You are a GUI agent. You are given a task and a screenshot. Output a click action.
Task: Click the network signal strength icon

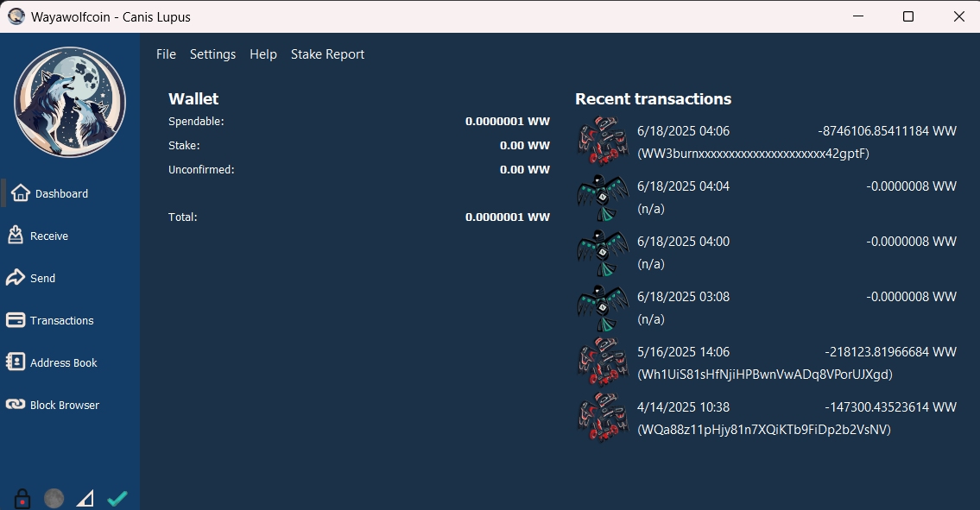pos(85,498)
